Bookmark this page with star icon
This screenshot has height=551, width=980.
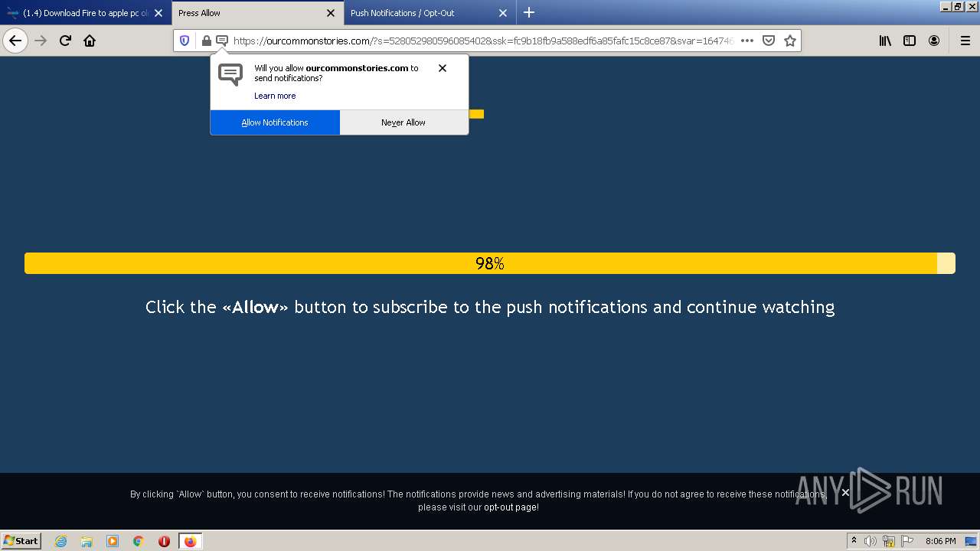tap(790, 41)
